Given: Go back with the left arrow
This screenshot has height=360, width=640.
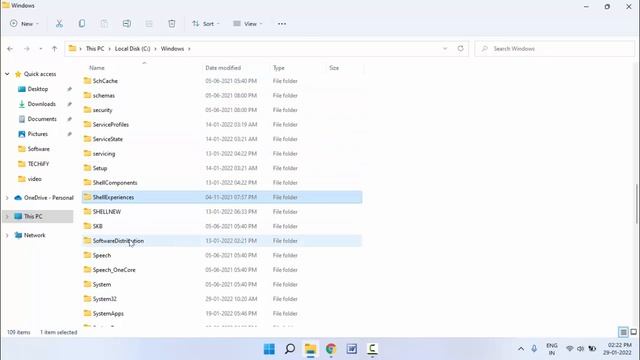Looking at the screenshot, I should tap(10, 49).
